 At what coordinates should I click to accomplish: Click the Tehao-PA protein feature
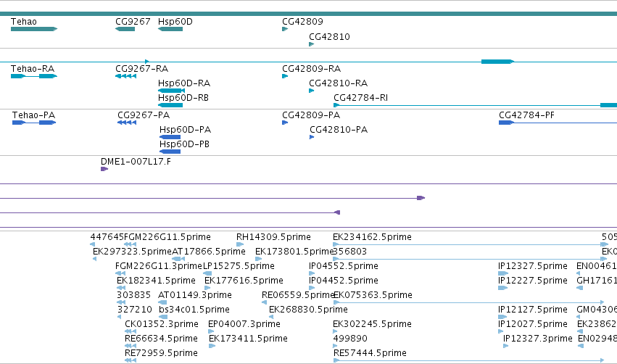point(34,123)
